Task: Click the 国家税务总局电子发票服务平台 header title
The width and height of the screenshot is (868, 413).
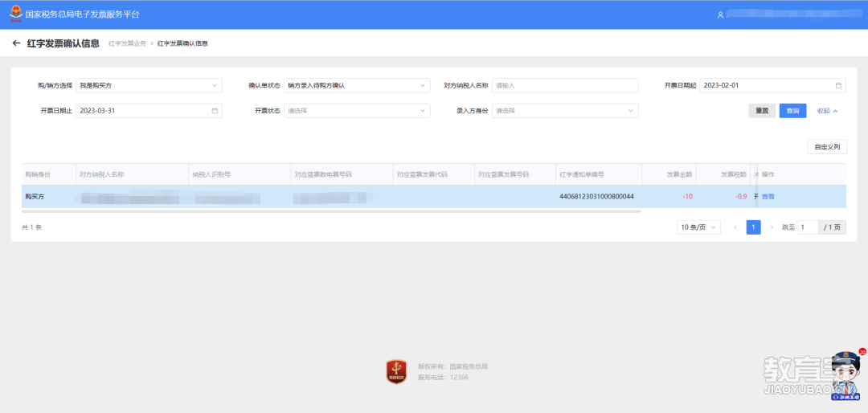Action: pos(83,14)
